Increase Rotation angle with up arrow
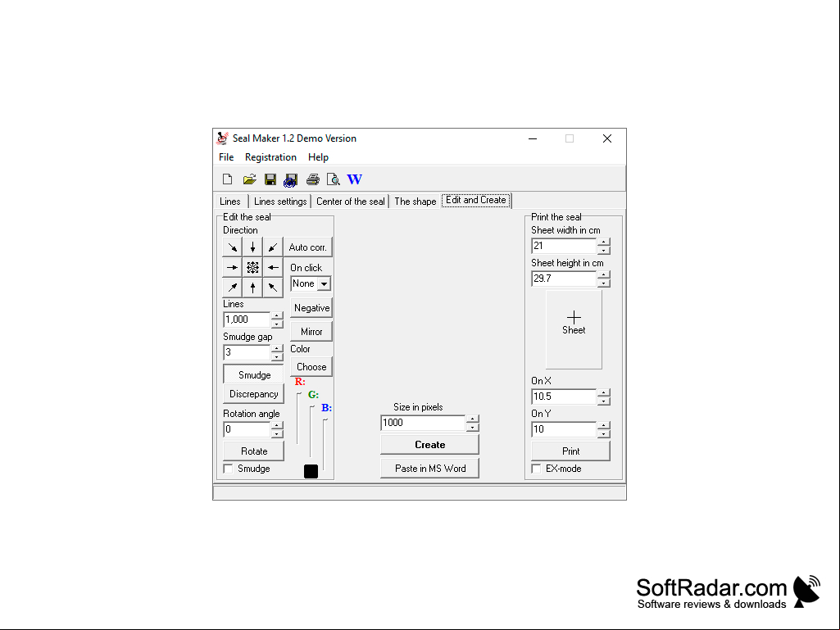The image size is (840, 630). pyautogui.click(x=277, y=426)
